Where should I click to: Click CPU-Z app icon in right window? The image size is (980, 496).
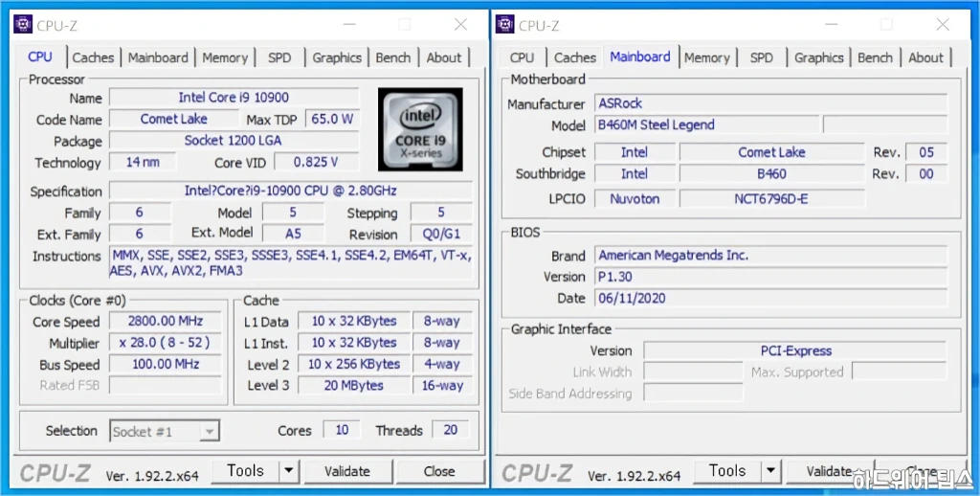pos(505,24)
